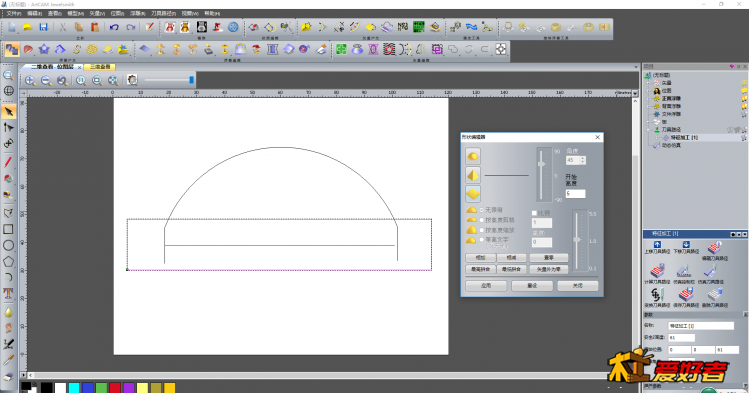Image resolution: width=749 pixels, height=393 pixels.
Task: Expand the 特征加工 [1] tree node
Action: coord(657,138)
